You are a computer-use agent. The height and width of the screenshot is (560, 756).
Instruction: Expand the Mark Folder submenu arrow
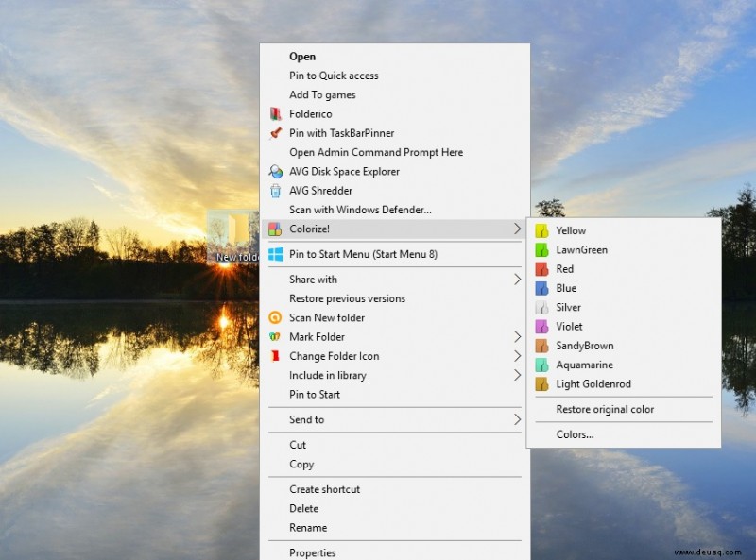pos(517,337)
